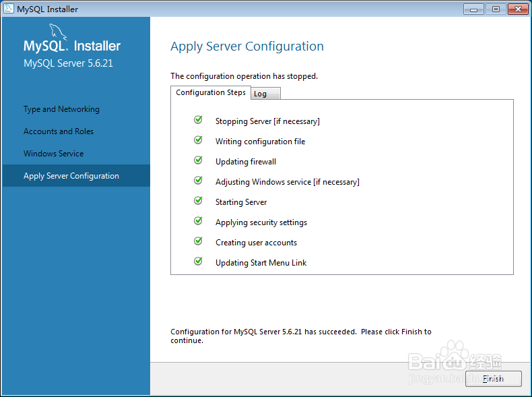Select Windows Service in the sidebar
The width and height of the screenshot is (532, 397).
[x=54, y=154]
